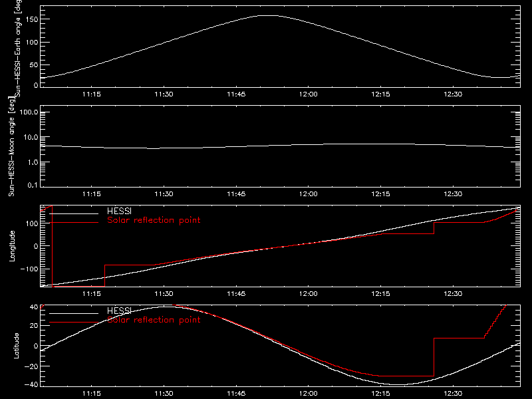Viewport: 532px width, 399px height.
Task: Select the -40 tick on Latitude plot
Action: [x=31, y=385]
